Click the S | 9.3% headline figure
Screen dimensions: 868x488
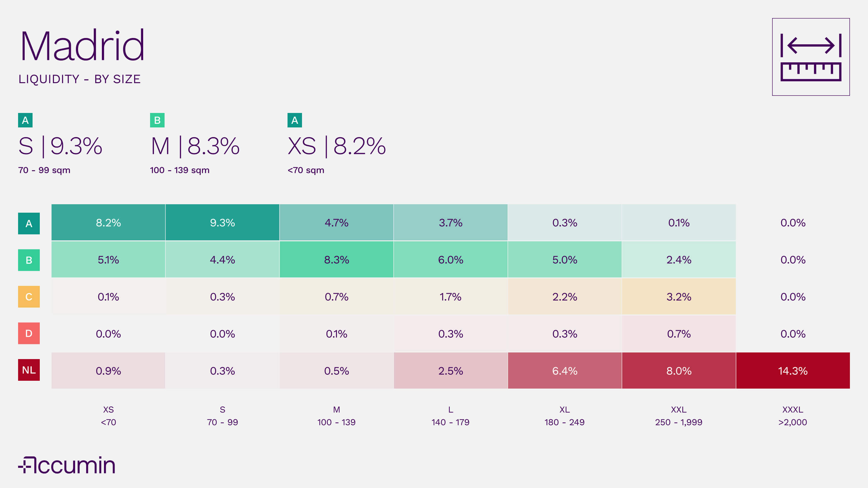click(60, 146)
